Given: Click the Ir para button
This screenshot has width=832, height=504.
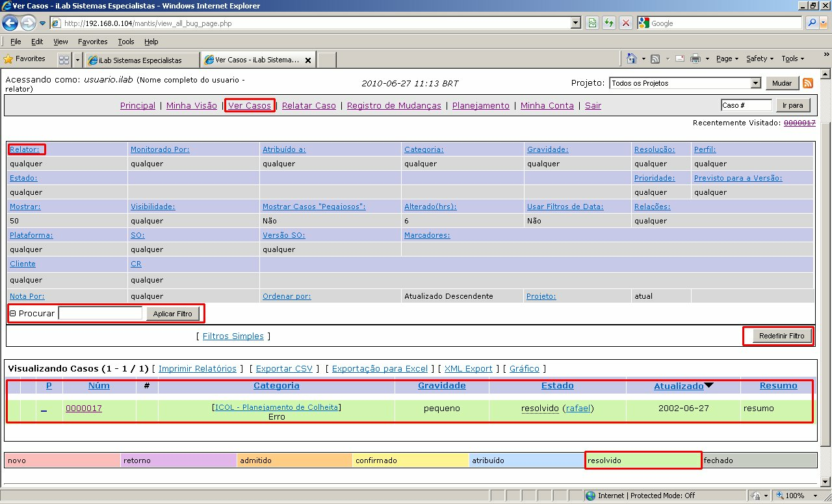Looking at the screenshot, I should 792,105.
